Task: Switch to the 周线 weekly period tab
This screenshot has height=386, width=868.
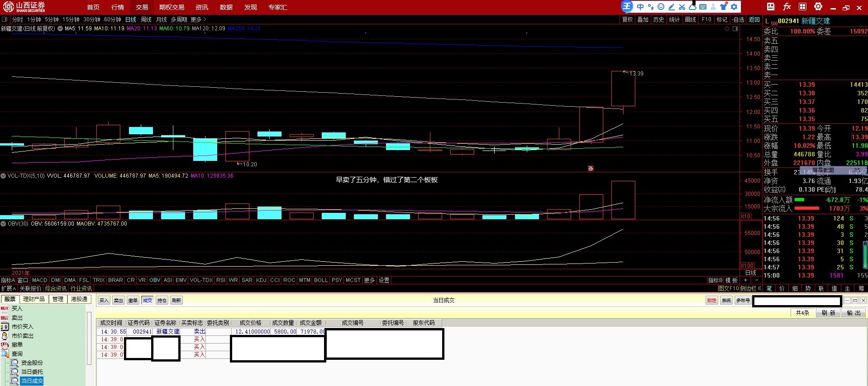Action: (146, 19)
